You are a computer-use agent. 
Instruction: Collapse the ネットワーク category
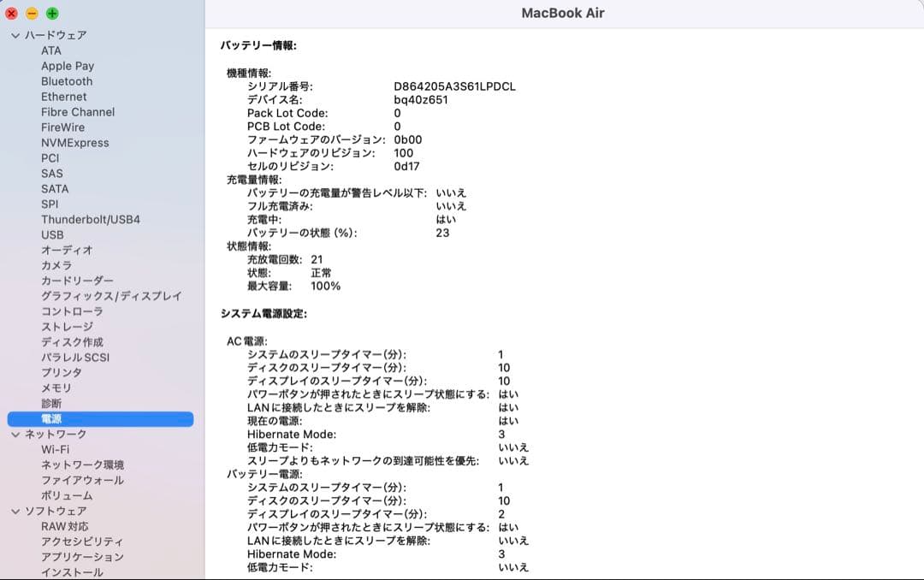point(15,434)
